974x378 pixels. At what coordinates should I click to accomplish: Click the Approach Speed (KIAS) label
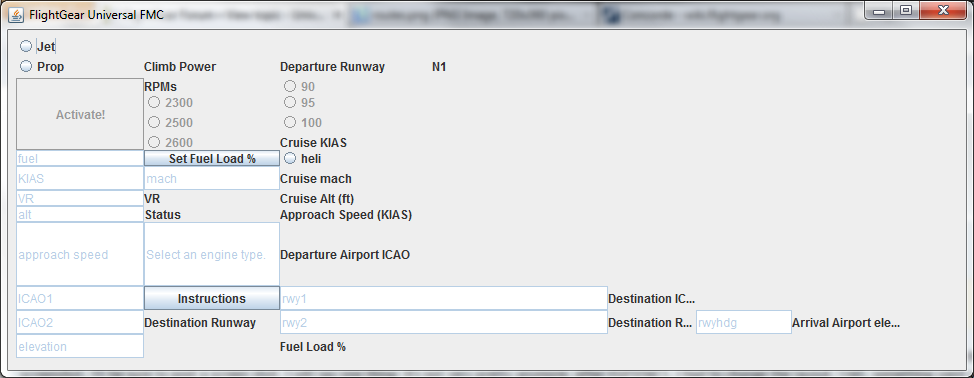346,215
